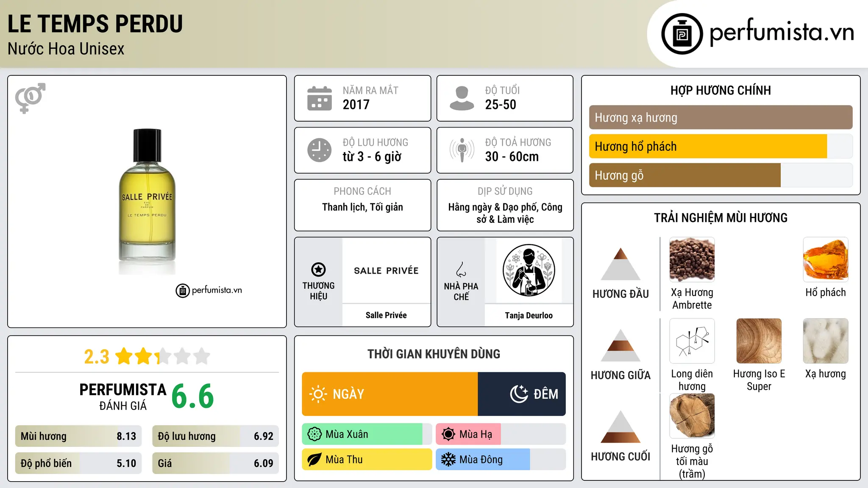Viewport: 868px width, 488px height.
Task: Select the TRẢI NGHIỆM MÙI HƯƠNG heading
Action: [721, 218]
